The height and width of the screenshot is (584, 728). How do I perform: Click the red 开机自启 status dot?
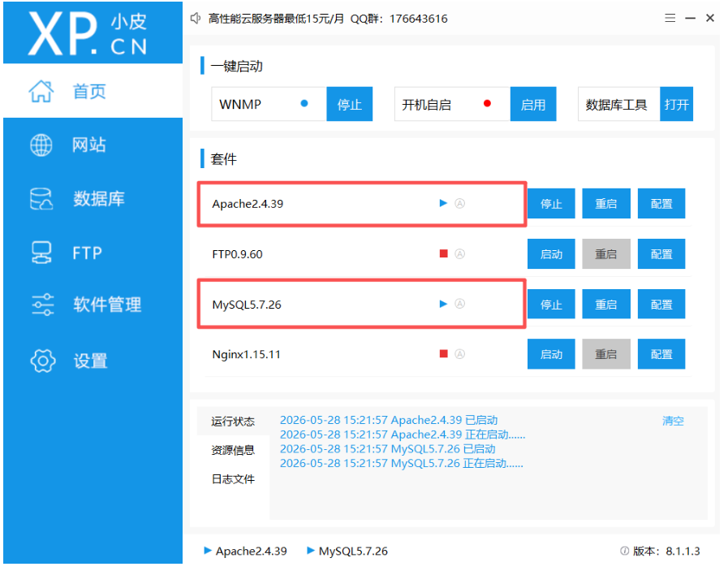(487, 103)
